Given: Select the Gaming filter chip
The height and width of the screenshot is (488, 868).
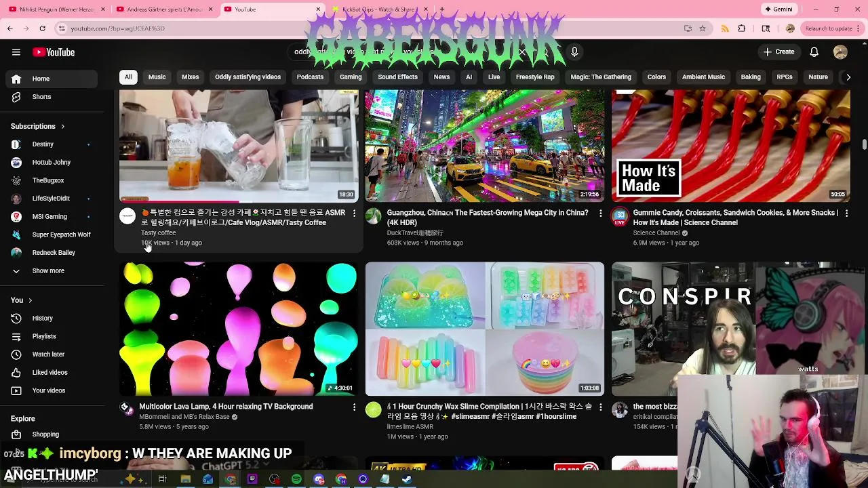Looking at the screenshot, I should pyautogui.click(x=351, y=77).
